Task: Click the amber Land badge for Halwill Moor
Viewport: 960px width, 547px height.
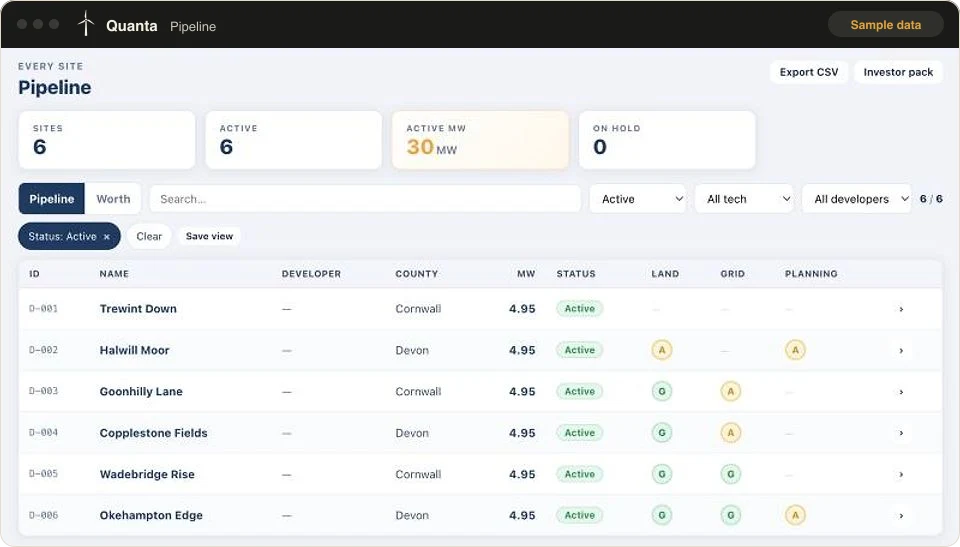Action: pos(661,350)
